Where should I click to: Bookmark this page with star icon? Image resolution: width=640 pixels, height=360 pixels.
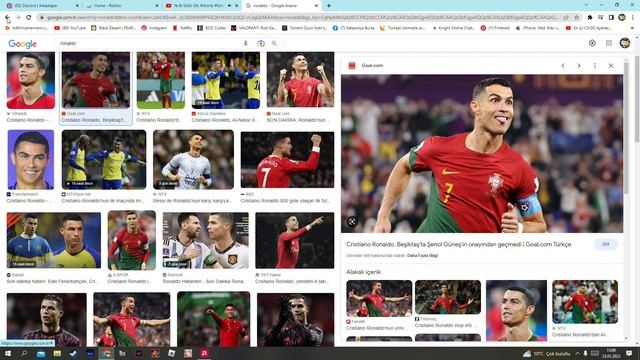pyautogui.click(x=577, y=18)
